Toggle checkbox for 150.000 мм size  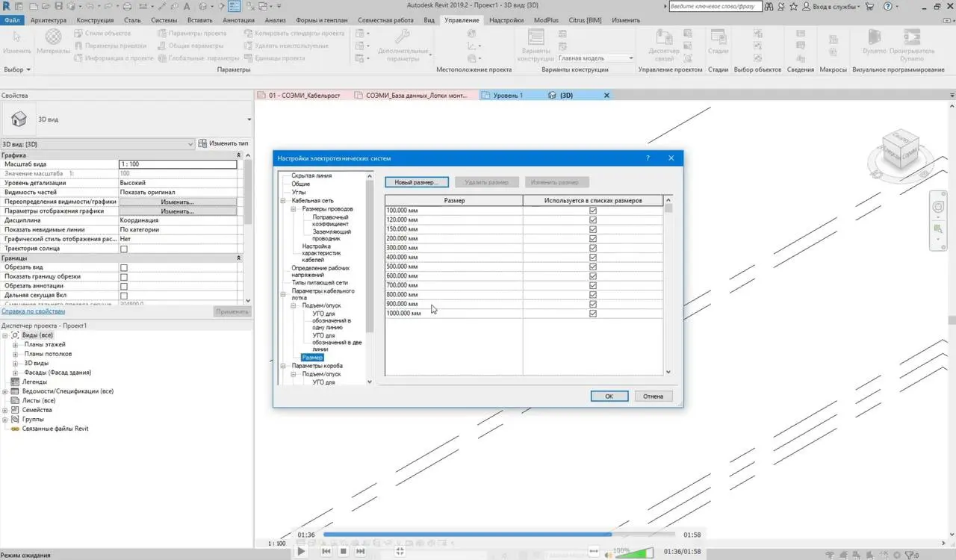pos(593,229)
